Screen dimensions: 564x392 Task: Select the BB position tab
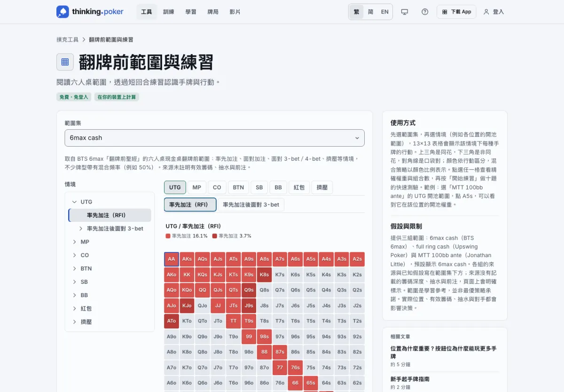coord(278,187)
